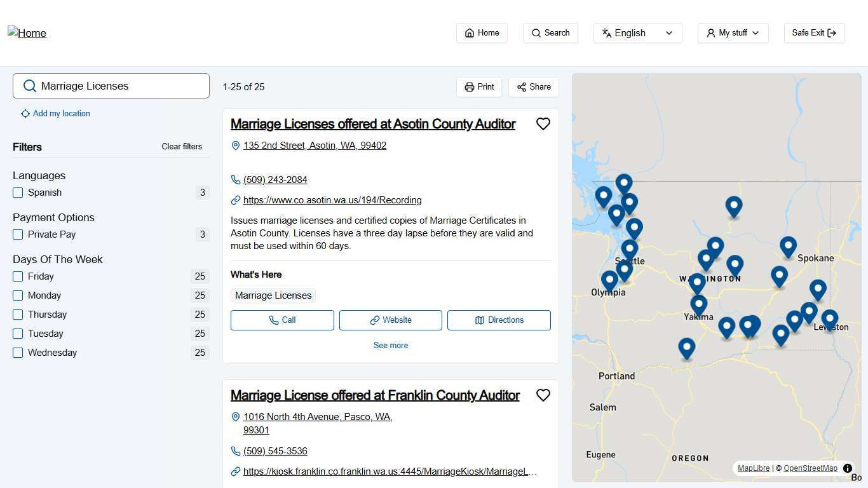The image size is (868, 488).
Task: Share the search results
Action: pos(533,87)
